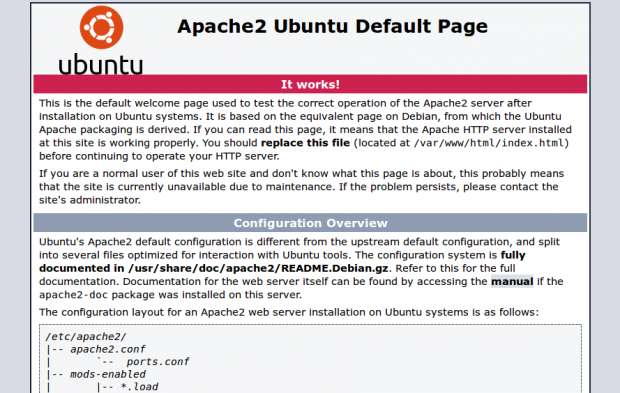This screenshot has height=393, width=620.
Task: Click the Apache2 Ubuntu Default Page title
Action: (x=332, y=27)
